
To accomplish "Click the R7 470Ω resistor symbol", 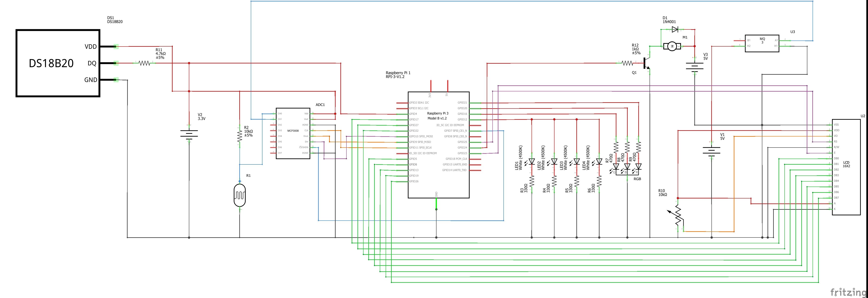I will [x=616, y=148].
